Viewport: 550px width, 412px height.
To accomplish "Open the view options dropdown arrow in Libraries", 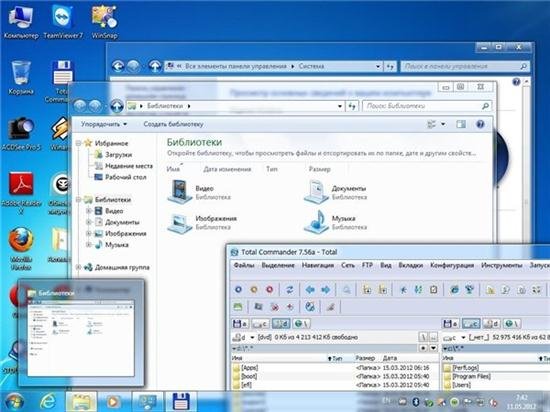I will pyautogui.click(x=443, y=124).
